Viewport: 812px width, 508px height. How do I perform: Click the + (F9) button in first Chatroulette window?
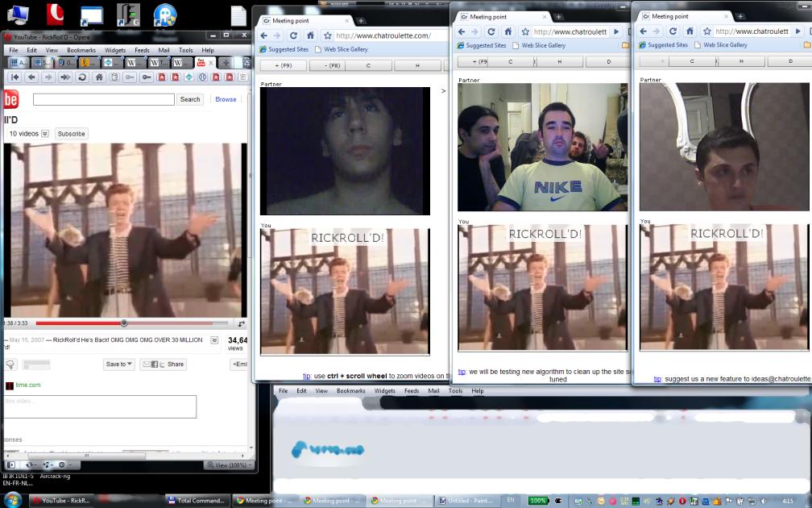pos(284,66)
